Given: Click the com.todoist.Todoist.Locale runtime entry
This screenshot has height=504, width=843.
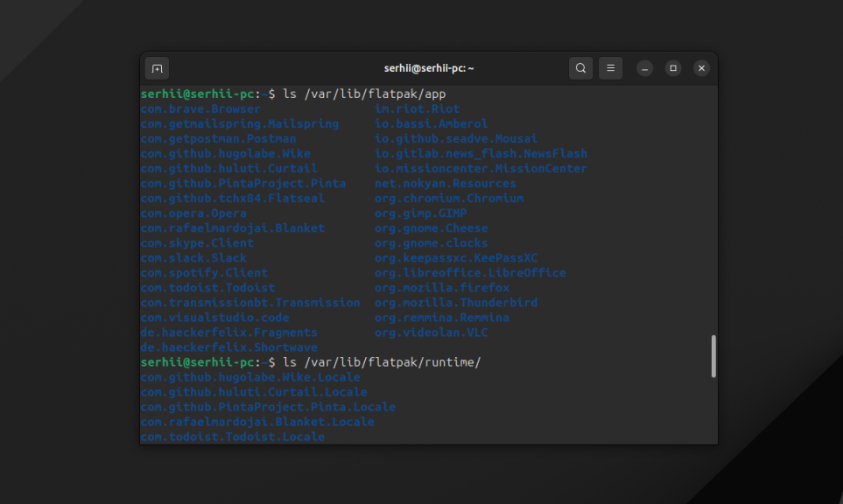Looking at the screenshot, I should pos(233,437).
